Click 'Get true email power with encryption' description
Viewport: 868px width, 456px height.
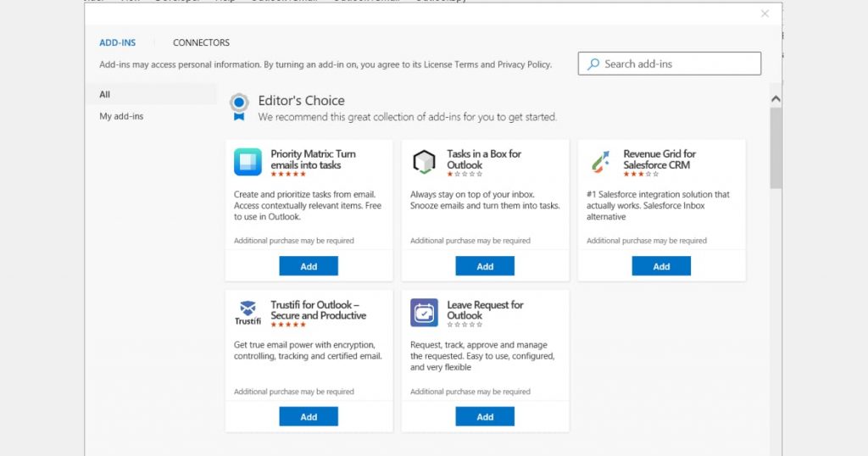coord(308,350)
